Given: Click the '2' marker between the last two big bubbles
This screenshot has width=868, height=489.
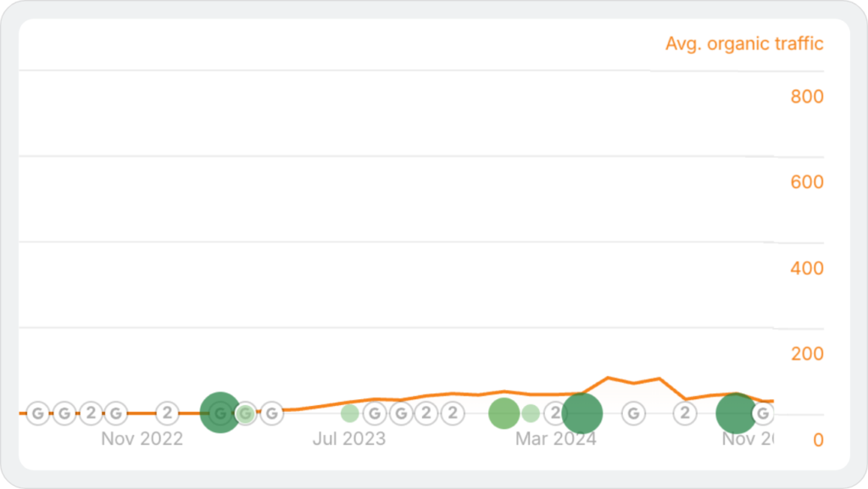Looking at the screenshot, I should coord(685,414).
